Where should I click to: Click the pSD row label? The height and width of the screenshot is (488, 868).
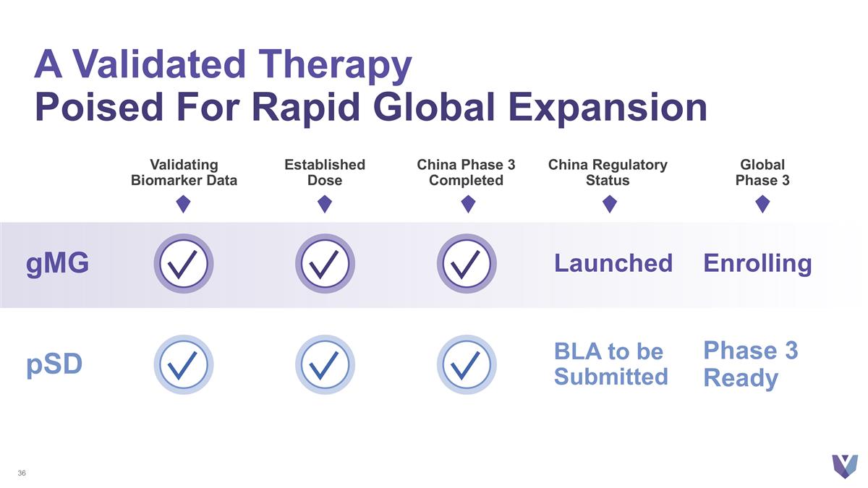click(54, 365)
